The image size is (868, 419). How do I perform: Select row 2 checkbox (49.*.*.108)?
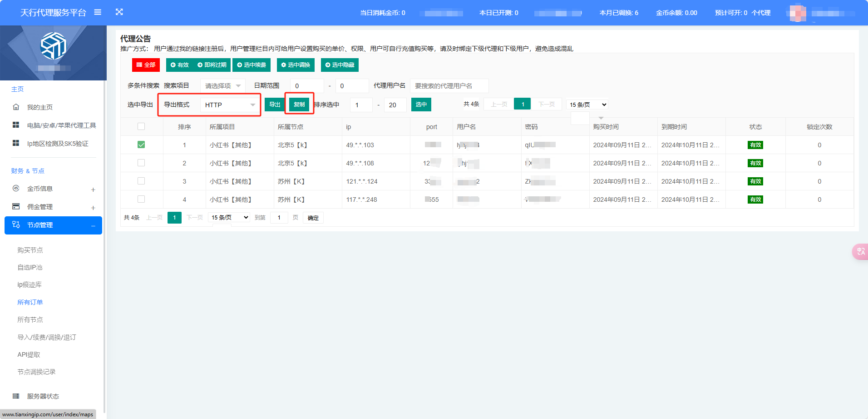click(141, 163)
